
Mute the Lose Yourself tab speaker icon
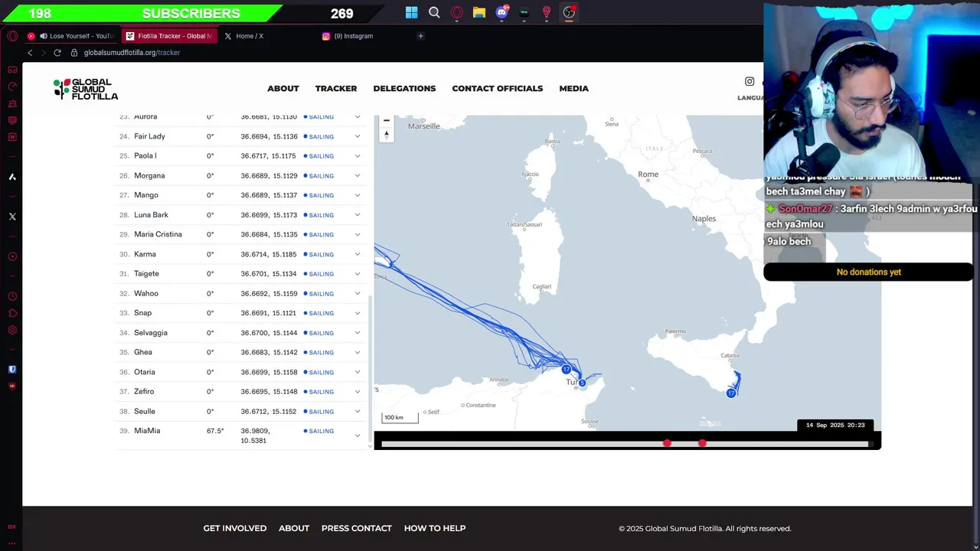[x=43, y=36]
